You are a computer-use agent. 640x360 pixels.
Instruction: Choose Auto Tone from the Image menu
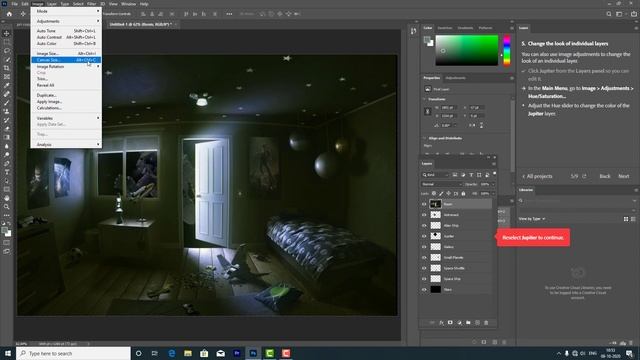[66, 31]
